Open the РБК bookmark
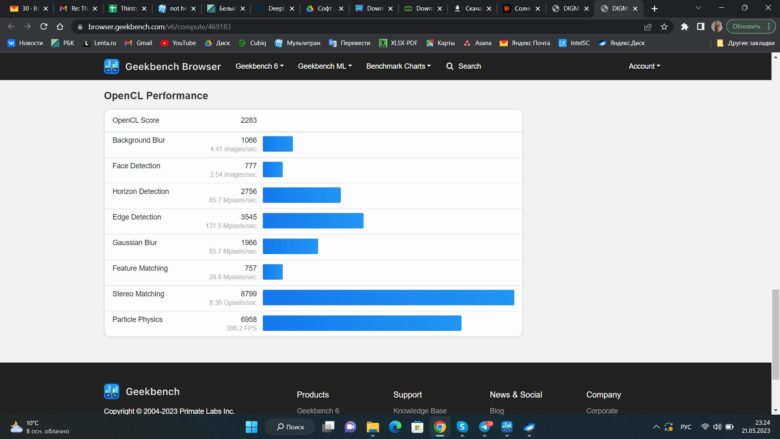Screen dimensions: 780x439 [63, 43]
